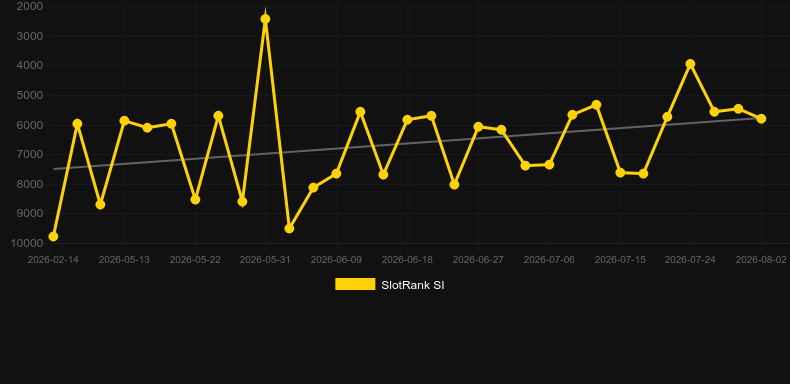Screen dimensions: 790x384
Task: Select the data point at 2026-02-14
Action: click(53, 236)
